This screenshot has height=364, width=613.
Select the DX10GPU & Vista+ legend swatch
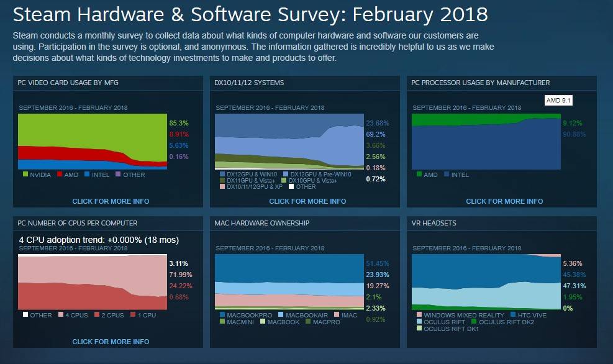click(x=284, y=180)
